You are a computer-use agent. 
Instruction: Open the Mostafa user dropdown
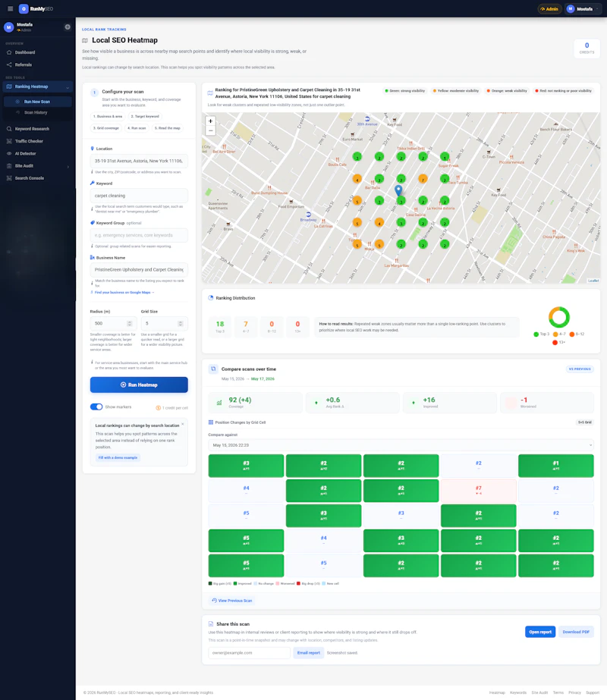pos(583,9)
